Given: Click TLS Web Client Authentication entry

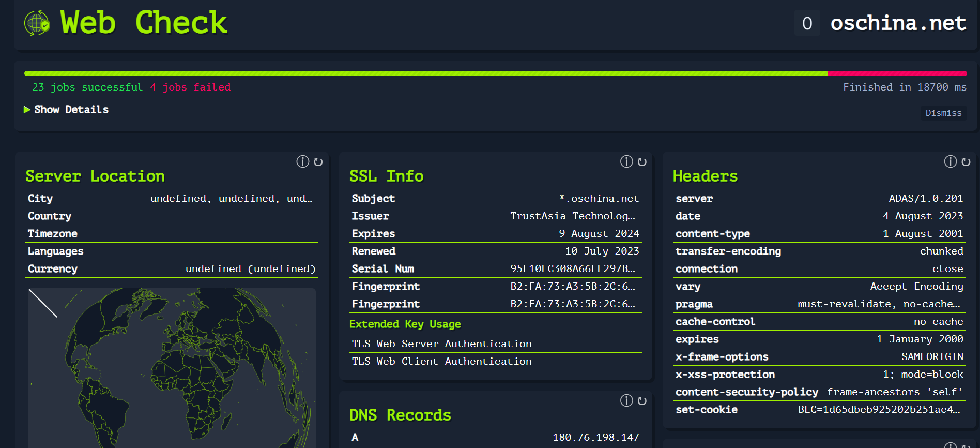Looking at the screenshot, I should click(x=495, y=362).
